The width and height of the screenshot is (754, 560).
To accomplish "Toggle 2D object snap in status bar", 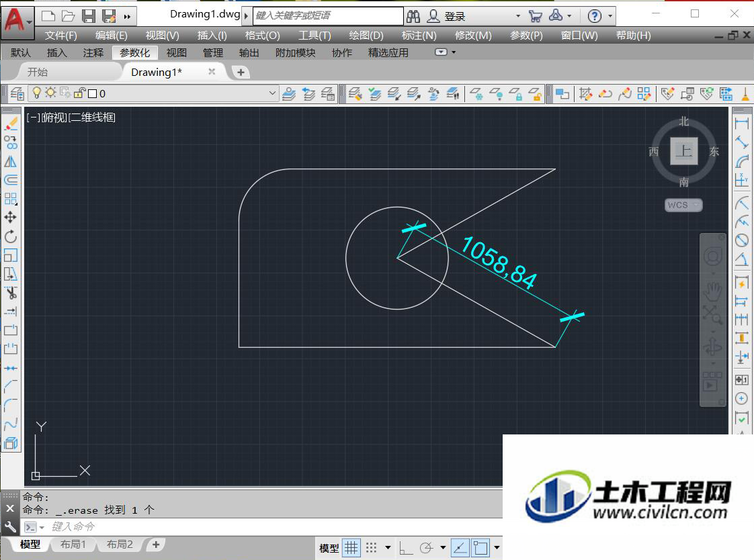I will tap(480, 547).
